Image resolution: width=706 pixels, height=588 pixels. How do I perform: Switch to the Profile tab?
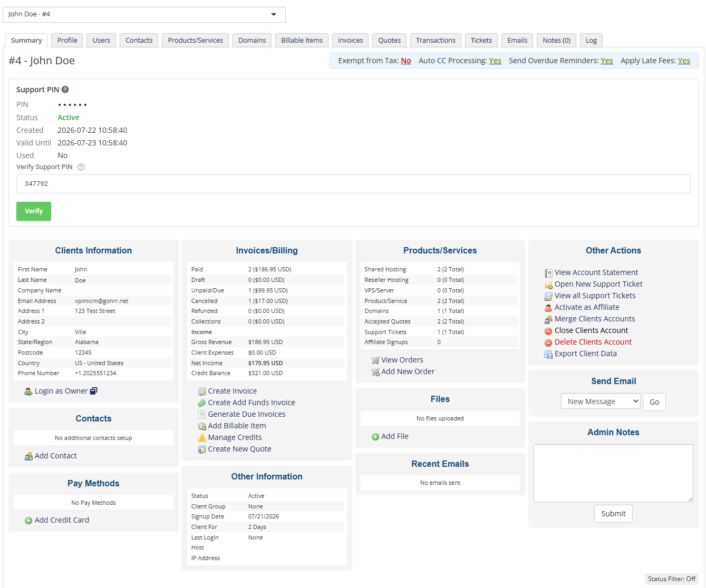coord(67,40)
